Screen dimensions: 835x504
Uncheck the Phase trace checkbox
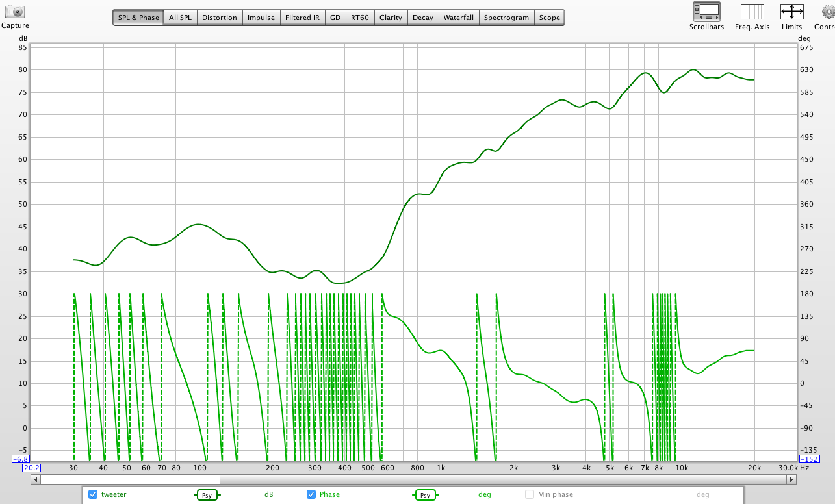coord(311,494)
